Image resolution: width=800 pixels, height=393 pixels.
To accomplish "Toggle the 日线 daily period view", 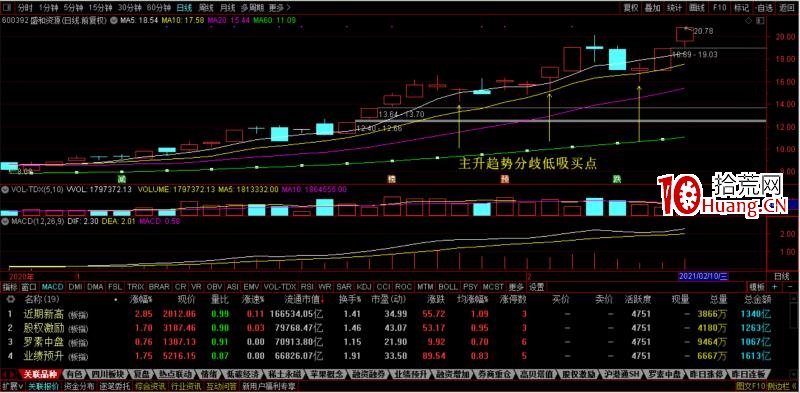I will pos(184,8).
